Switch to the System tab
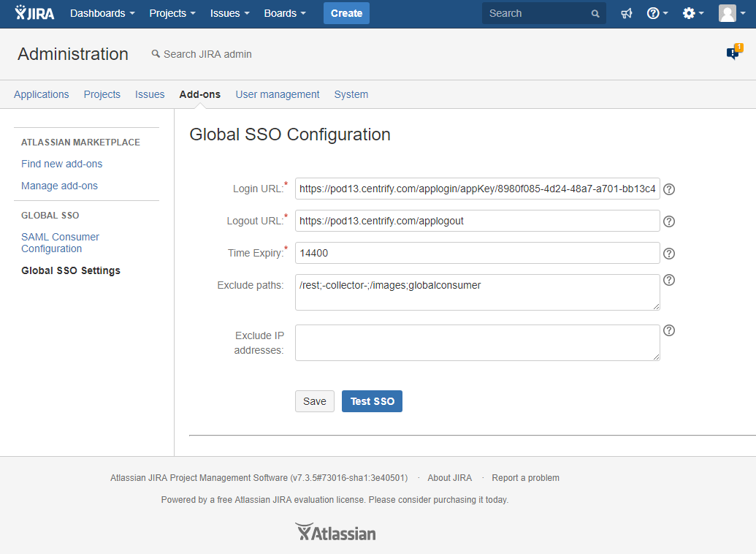This screenshot has height=554, width=756. coord(351,94)
